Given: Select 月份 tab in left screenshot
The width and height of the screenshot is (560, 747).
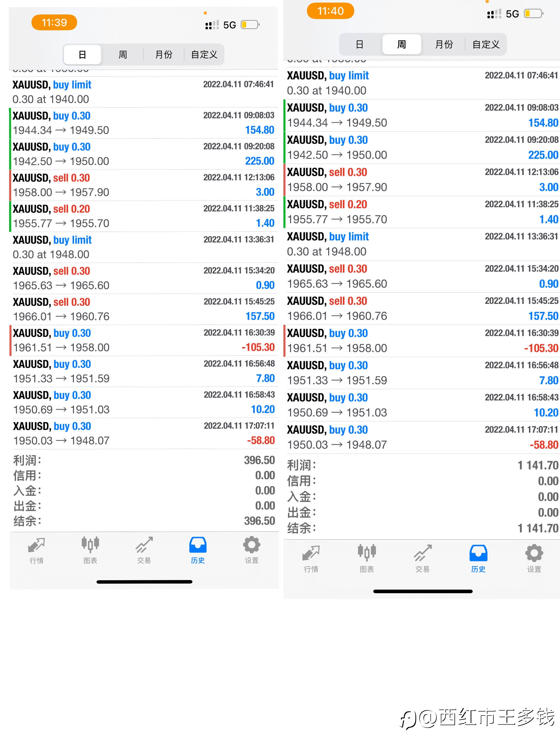Looking at the screenshot, I should click(x=164, y=54).
